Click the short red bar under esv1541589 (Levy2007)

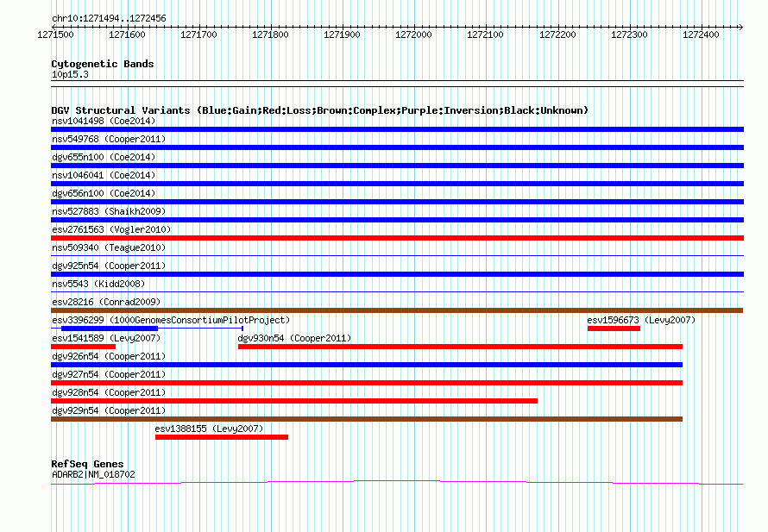pos(83,347)
